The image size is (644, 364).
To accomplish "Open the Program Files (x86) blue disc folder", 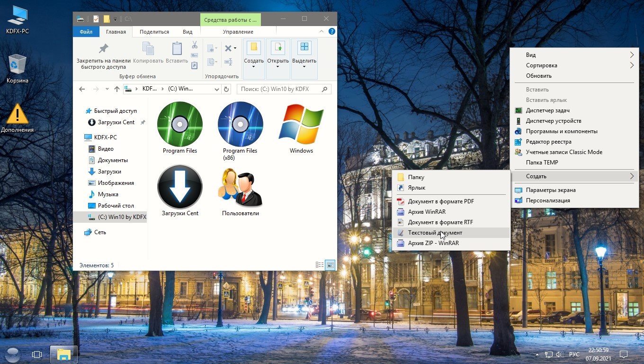I will pos(240,131).
